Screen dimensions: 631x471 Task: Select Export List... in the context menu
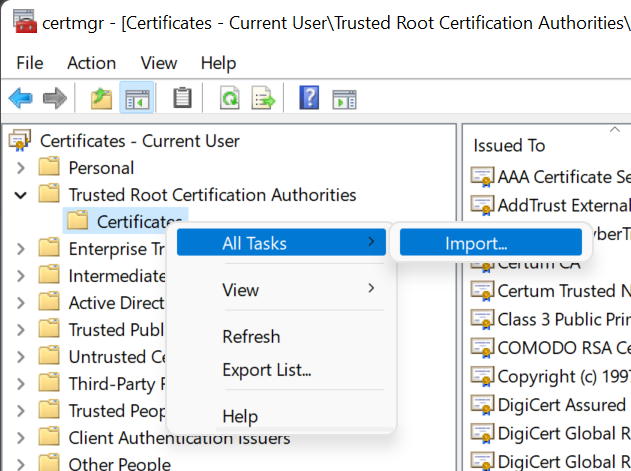point(266,370)
